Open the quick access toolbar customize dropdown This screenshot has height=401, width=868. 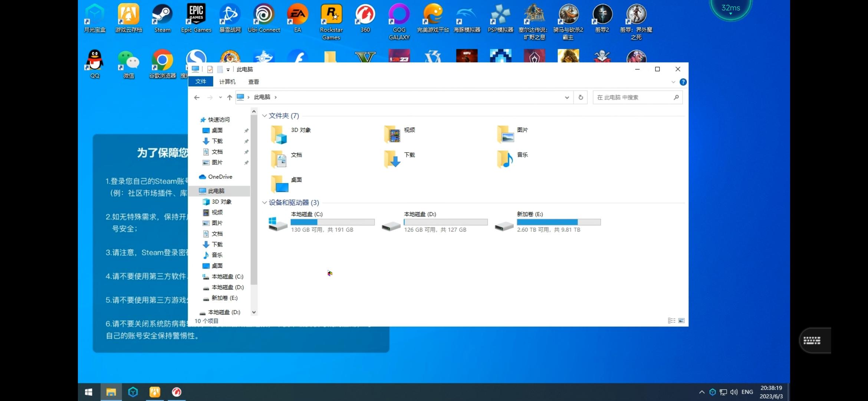click(x=228, y=69)
